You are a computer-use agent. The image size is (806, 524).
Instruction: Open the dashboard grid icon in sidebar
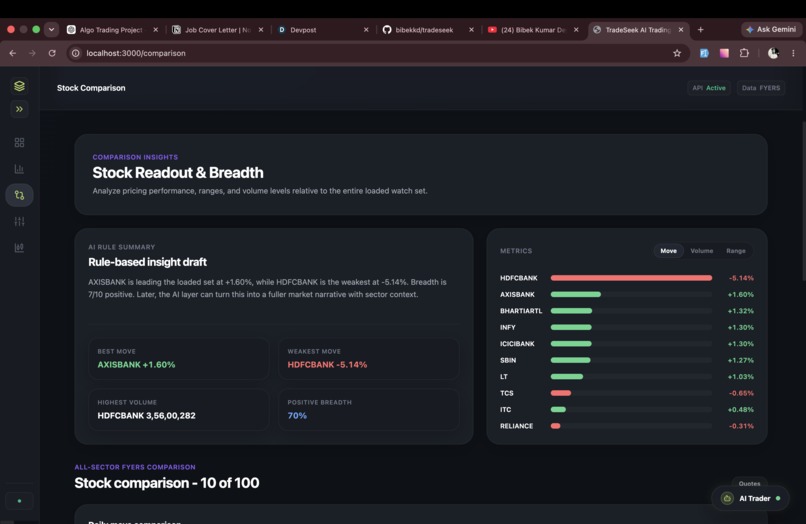[20, 142]
